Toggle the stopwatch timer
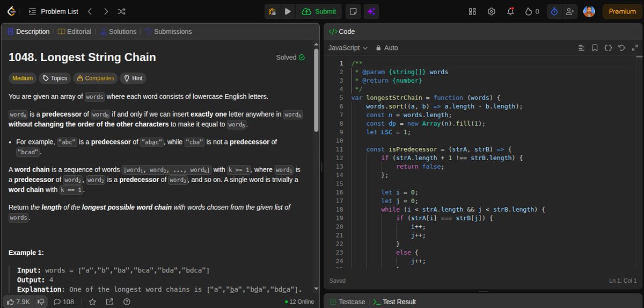This screenshot has width=644, height=308. pos(554,11)
